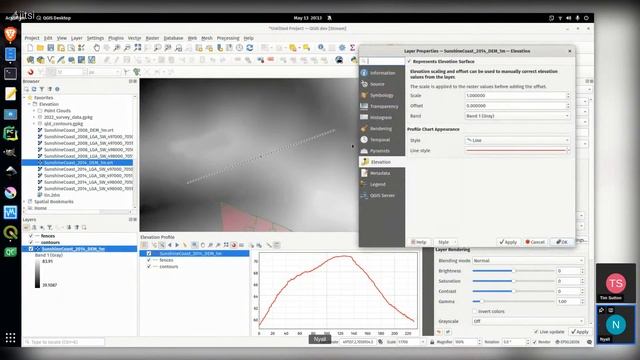The height and width of the screenshot is (360, 640).
Task: Click Pan hand icon in Elevation Profile toolbar
Action: click(x=202, y=245)
